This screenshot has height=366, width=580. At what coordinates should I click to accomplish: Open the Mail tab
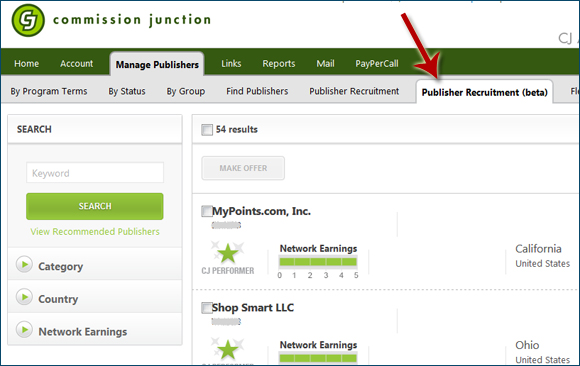click(325, 64)
